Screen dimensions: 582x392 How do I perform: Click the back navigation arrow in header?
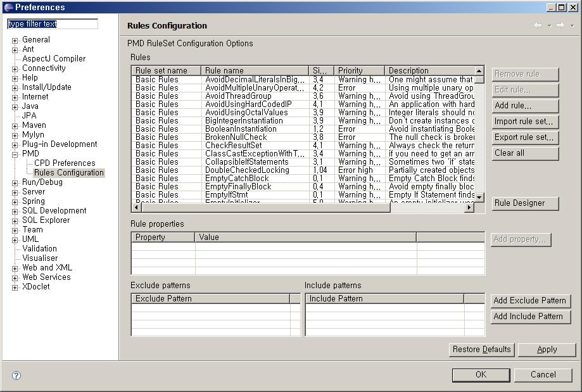pyautogui.click(x=538, y=25)
